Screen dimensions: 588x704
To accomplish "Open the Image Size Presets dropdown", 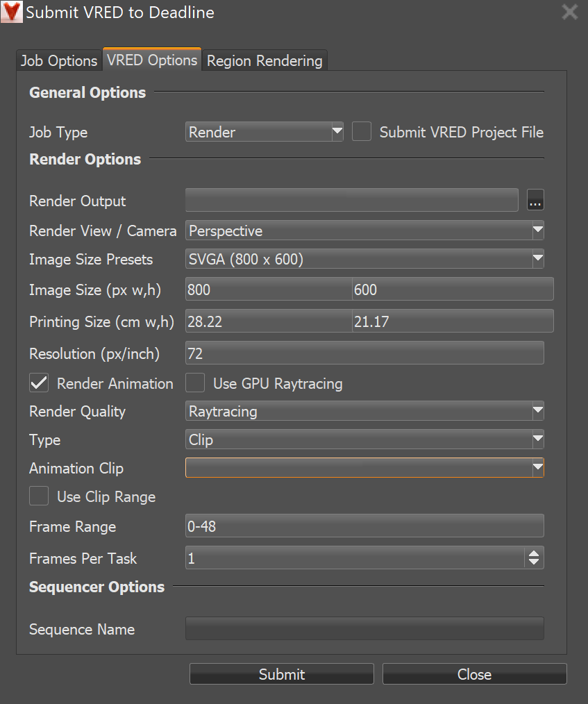I will (x=364, y=260).
